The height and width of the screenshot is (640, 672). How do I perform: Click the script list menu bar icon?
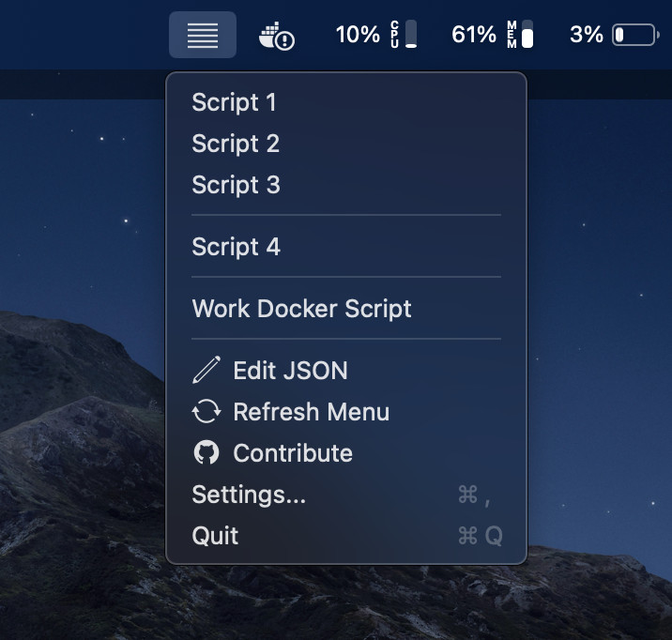(203, 35)
